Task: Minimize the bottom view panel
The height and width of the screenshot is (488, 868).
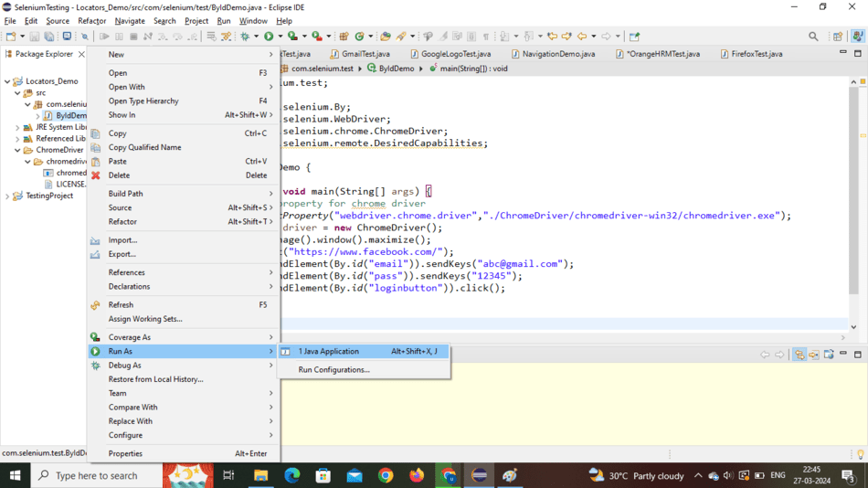Action: (843, 354)
